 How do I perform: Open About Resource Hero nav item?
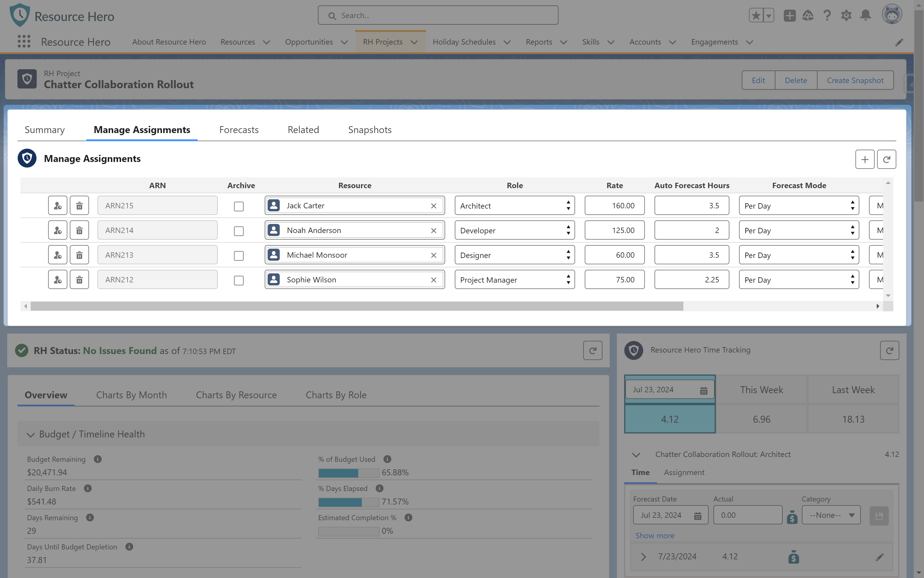[x=169, y=42]
